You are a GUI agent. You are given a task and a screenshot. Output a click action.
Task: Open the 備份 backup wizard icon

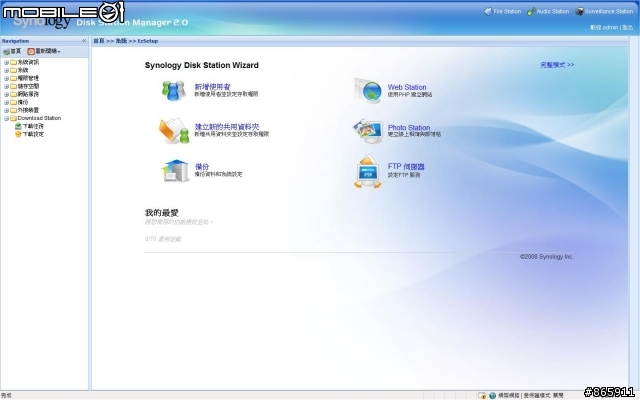[176, 171]
